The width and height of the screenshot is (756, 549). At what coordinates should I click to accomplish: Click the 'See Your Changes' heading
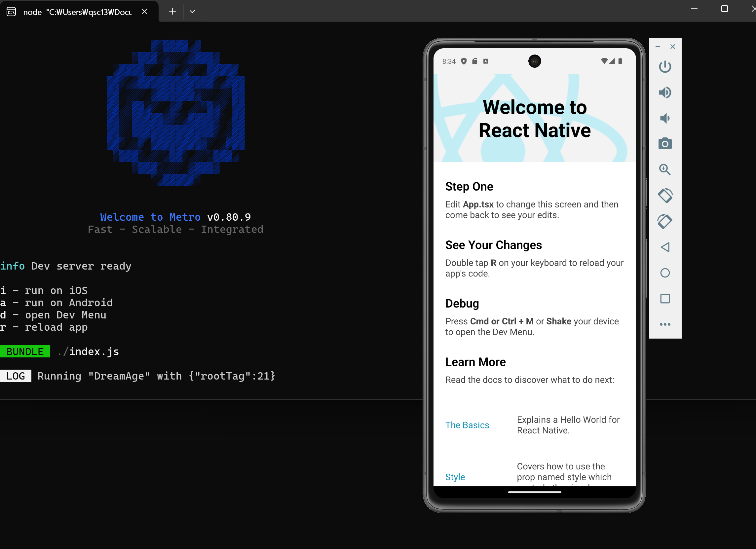point(493,245)
